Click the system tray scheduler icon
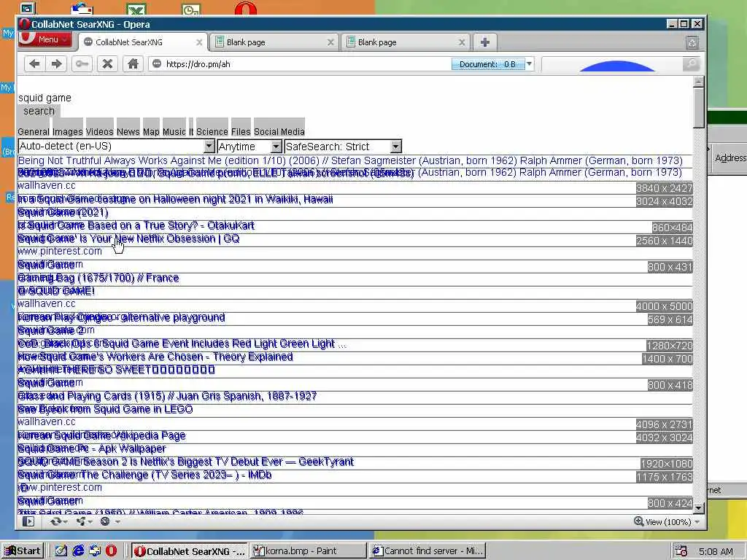747x560 pixels. 681,551
